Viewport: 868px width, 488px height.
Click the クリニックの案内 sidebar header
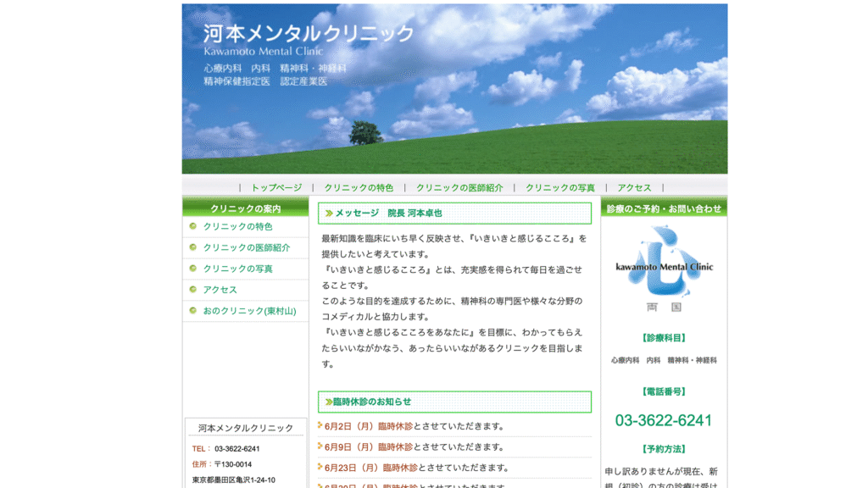coord(245,208)
